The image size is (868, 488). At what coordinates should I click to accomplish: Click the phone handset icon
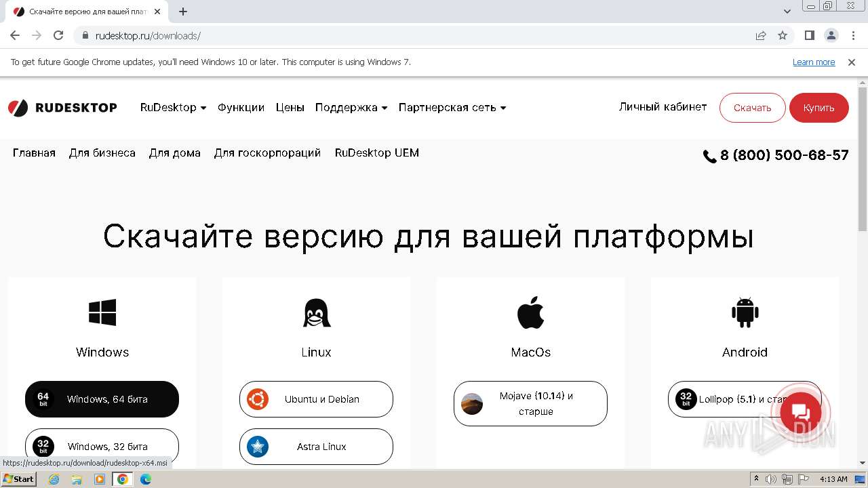click(710, 157)
